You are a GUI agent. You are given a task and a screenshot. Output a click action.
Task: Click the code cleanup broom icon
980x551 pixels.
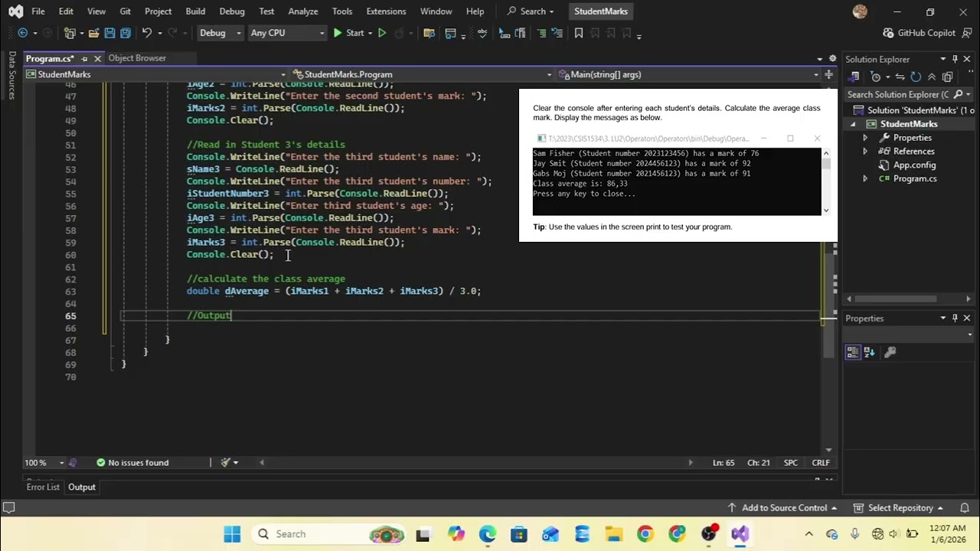tap(225, 462)
